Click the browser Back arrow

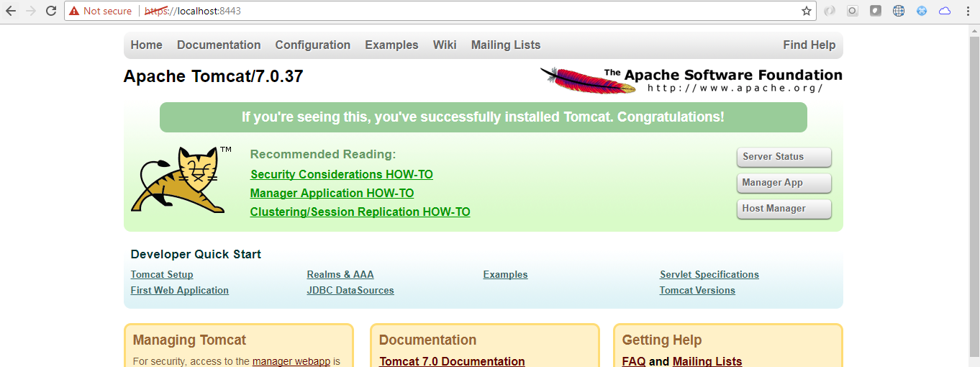click(x=11, y=11)
